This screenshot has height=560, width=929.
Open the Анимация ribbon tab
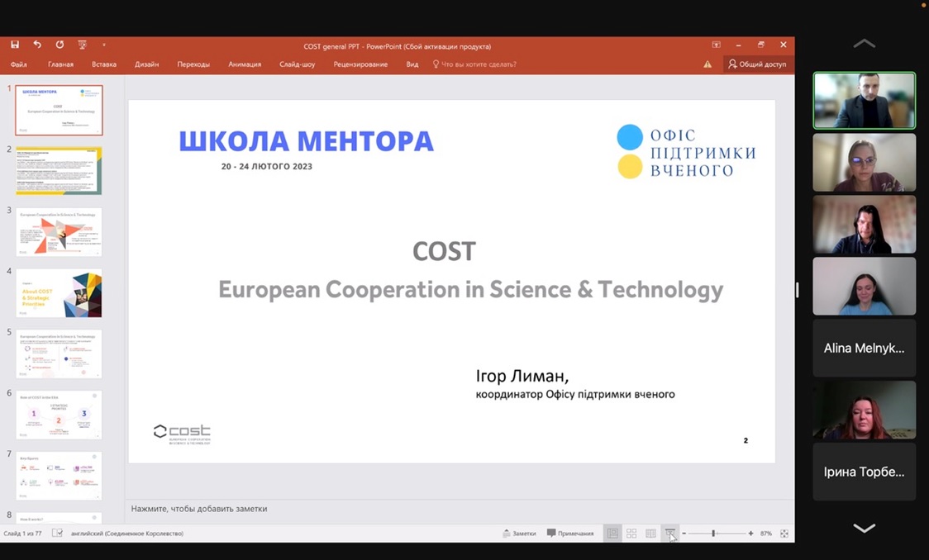[245, 64]
